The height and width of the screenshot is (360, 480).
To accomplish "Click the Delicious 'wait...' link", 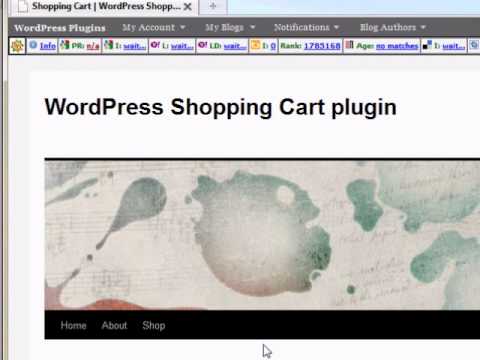I will point(454,46).
